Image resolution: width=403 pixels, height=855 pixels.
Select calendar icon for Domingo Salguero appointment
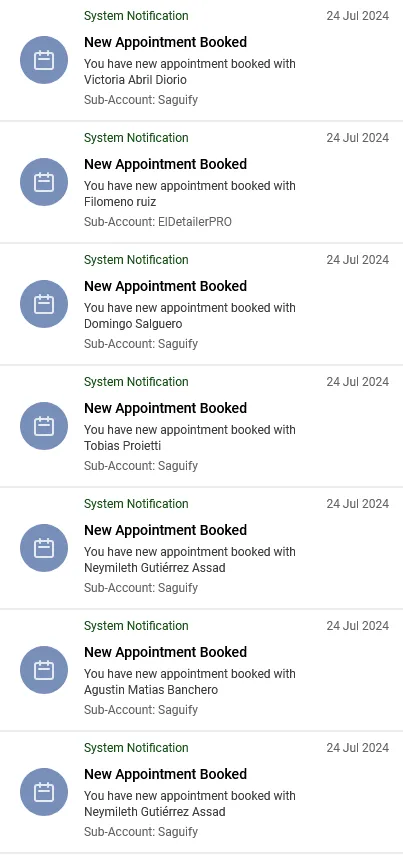coord(44,304)
